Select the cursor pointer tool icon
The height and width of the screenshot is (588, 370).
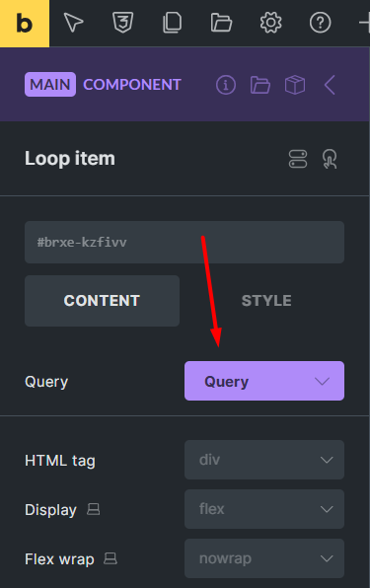pyautogui.click(x=73, y=23)
